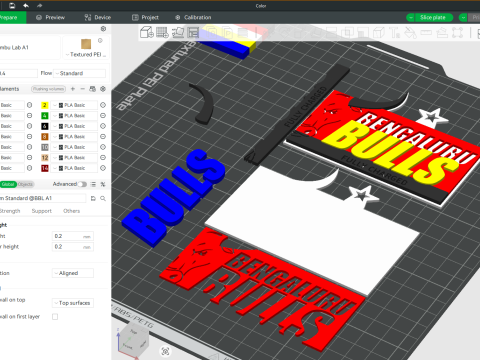This screenshot has width=480, height=360.
Task: Open filament 10 PLA Basic dropdown
Action: click(x=74, y=147)
